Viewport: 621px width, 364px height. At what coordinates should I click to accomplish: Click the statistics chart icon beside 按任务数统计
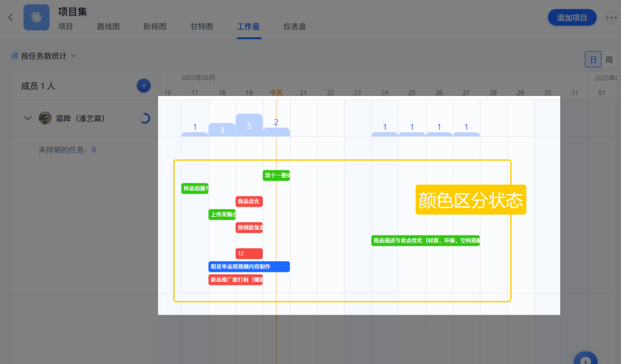14,56
